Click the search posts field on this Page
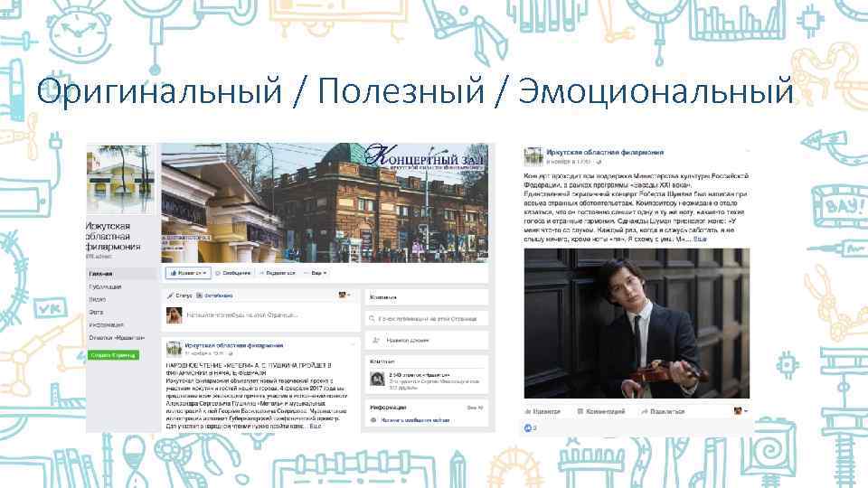Image resolution: width=868 pixels, height=488 pixels. (427, 319)
